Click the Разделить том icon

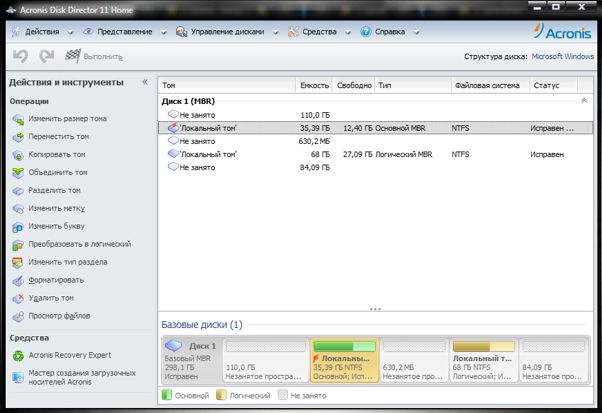pyautogui.click(x=18, y=191)
